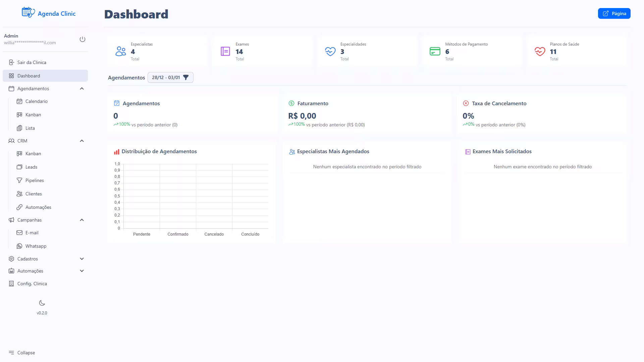
Task: Click the Clientes users icon
Action: (x=19, y=194)
